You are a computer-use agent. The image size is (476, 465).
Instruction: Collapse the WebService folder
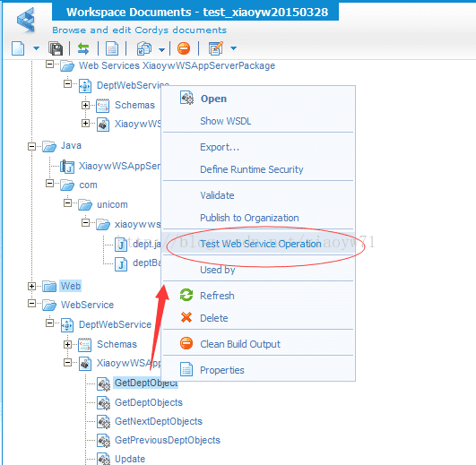point(31,303)
